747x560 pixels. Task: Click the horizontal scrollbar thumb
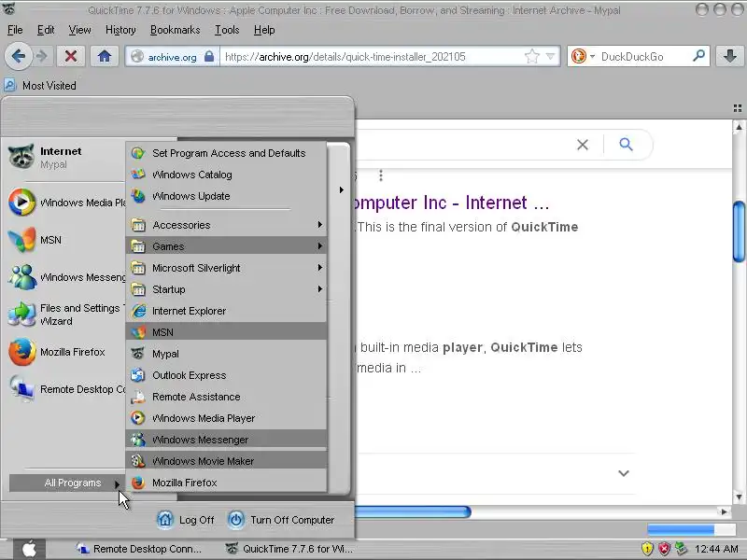click(413, 511)
